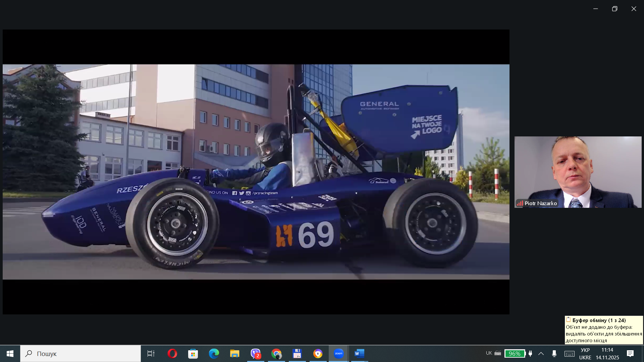Open the Opera browser from taskbar

tap(172, 354)
